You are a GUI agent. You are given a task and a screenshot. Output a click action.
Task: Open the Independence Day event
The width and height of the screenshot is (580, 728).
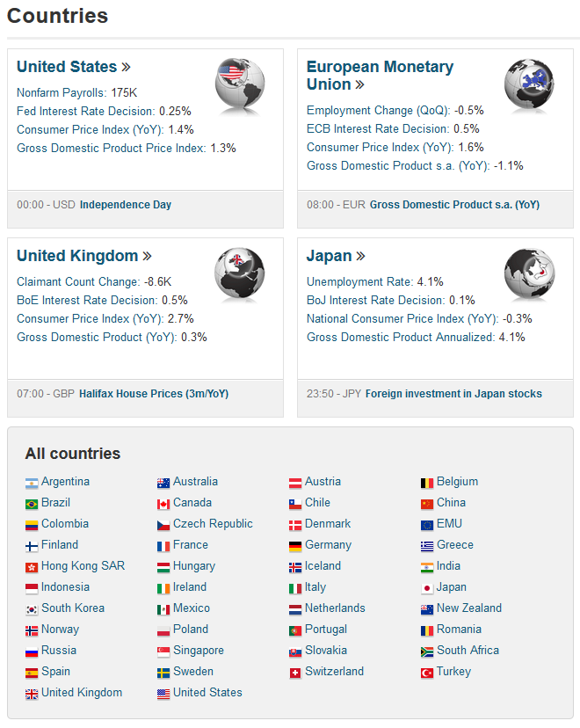[126, 205]
